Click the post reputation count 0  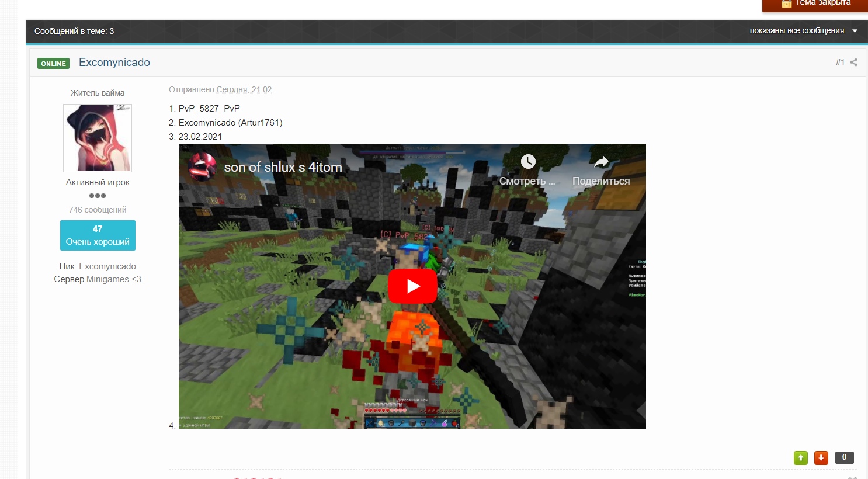pyautogui.click(x=845, y=457)
